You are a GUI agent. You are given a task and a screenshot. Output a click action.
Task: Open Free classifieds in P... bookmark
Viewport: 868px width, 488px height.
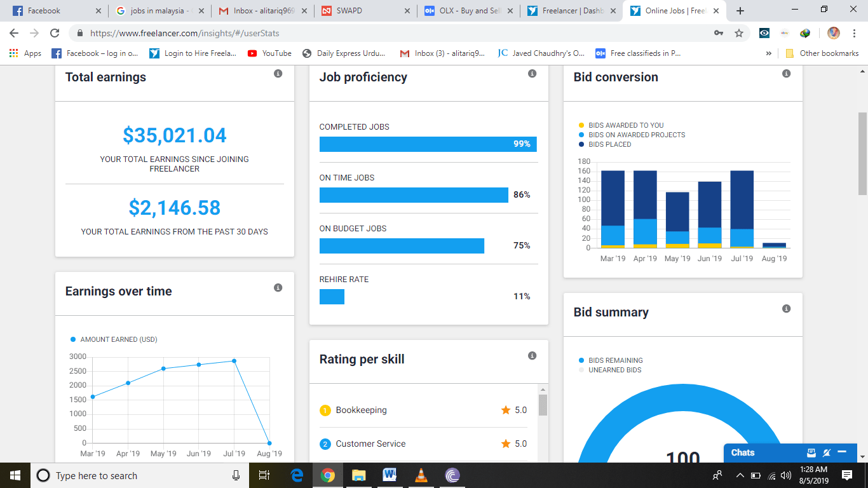click(638, 53)
